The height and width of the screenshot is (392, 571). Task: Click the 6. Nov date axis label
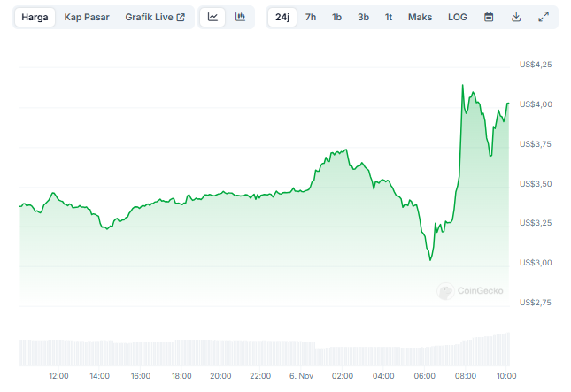301,376
